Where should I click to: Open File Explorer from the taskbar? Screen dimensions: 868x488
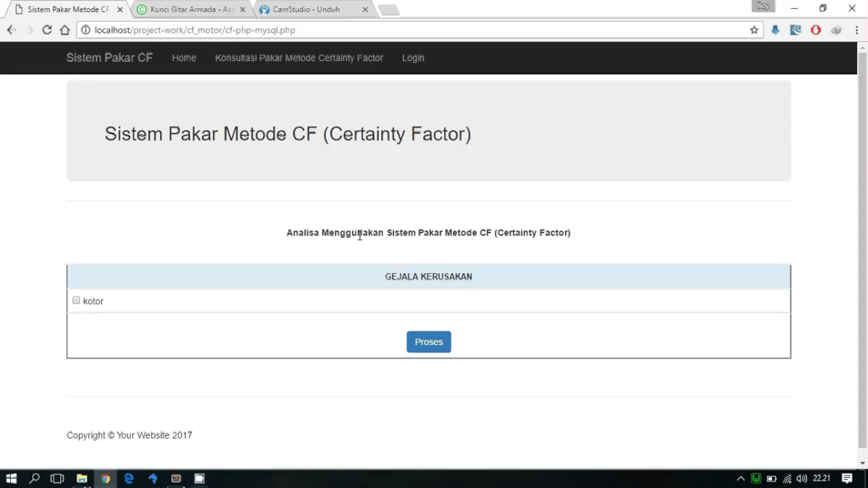82,478
